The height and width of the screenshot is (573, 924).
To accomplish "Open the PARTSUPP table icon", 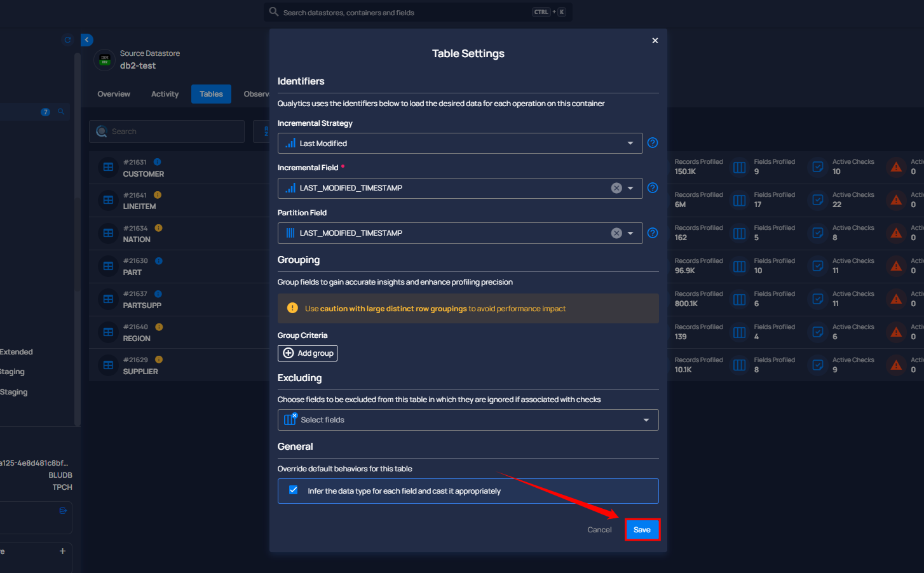I will pos(108,299).
